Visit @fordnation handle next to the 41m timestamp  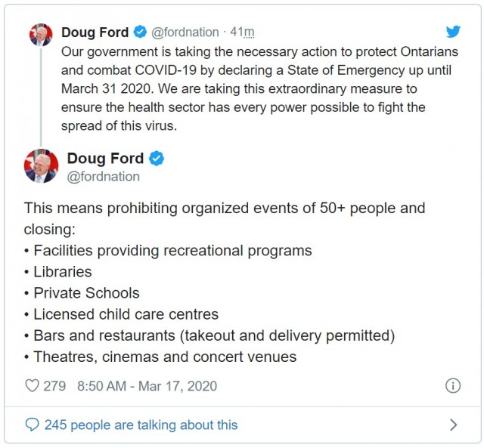pos(185,32)
